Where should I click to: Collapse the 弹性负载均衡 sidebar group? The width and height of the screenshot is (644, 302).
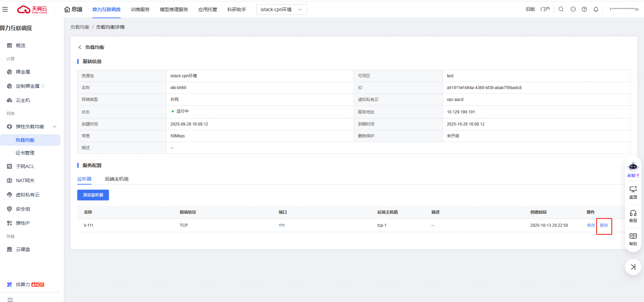(55, 127)
